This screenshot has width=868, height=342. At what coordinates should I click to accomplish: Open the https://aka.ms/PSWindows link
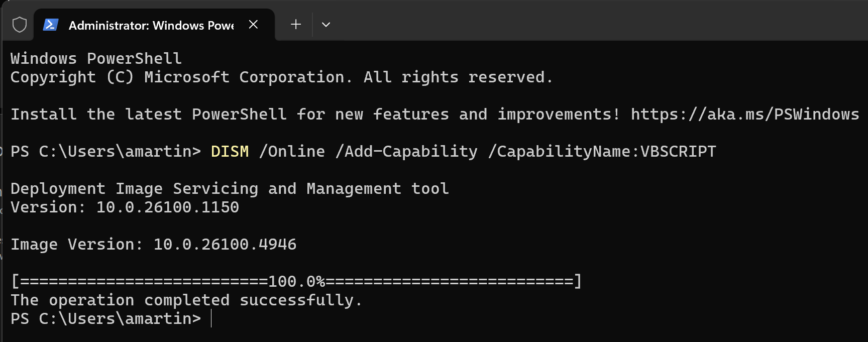pos(744,115)
